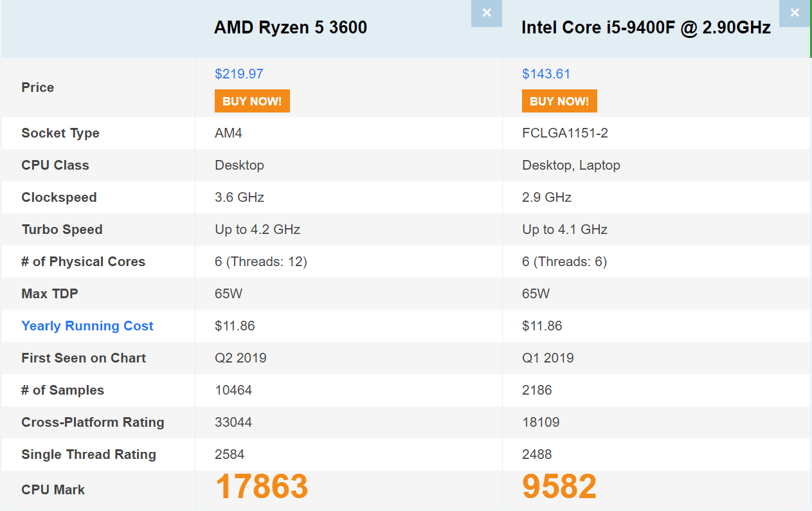Click the # of Physical Cores label
812x511 pixels.
[84, 262]
